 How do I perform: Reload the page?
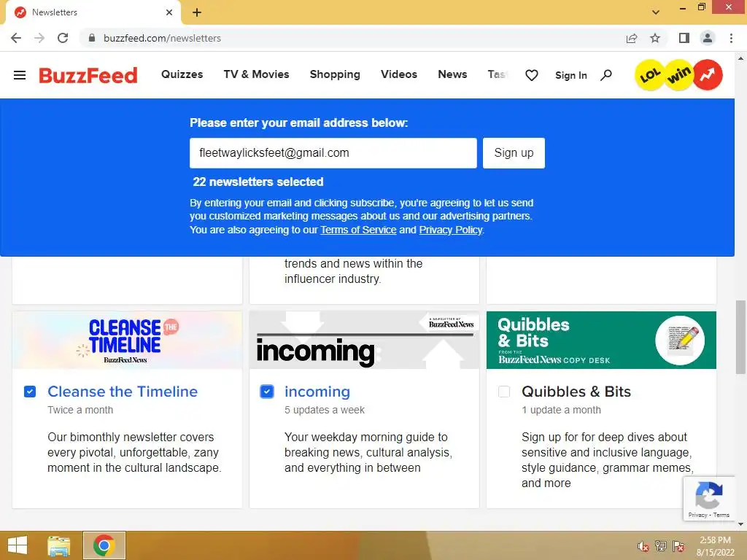[63, 38]
